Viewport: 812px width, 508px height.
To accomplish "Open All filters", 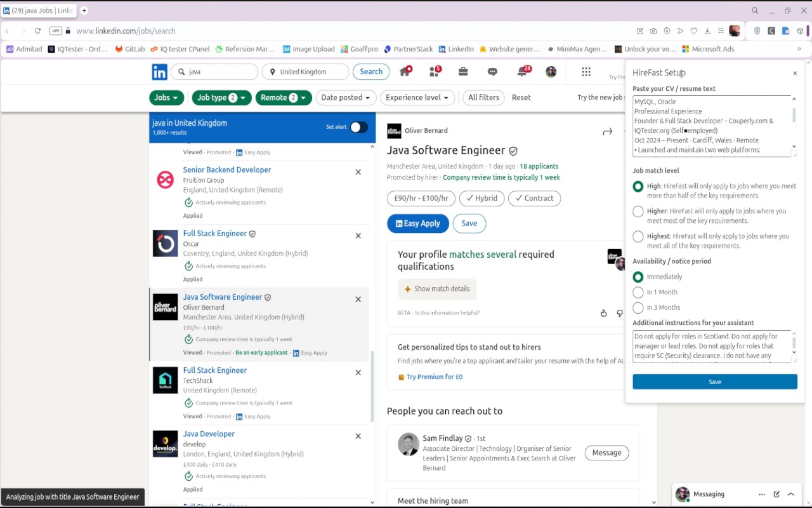I will pyautogui.click(x=484, y=98).
